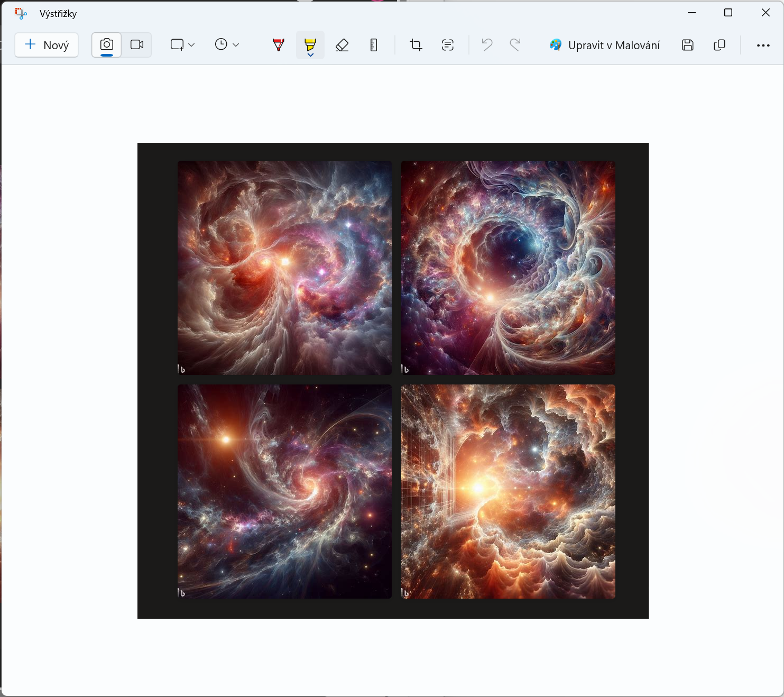The width and height of the screenshot is (784, 697).
Task: Switch to screenshot snip mode (camera icon)
Action: (107, 45)
